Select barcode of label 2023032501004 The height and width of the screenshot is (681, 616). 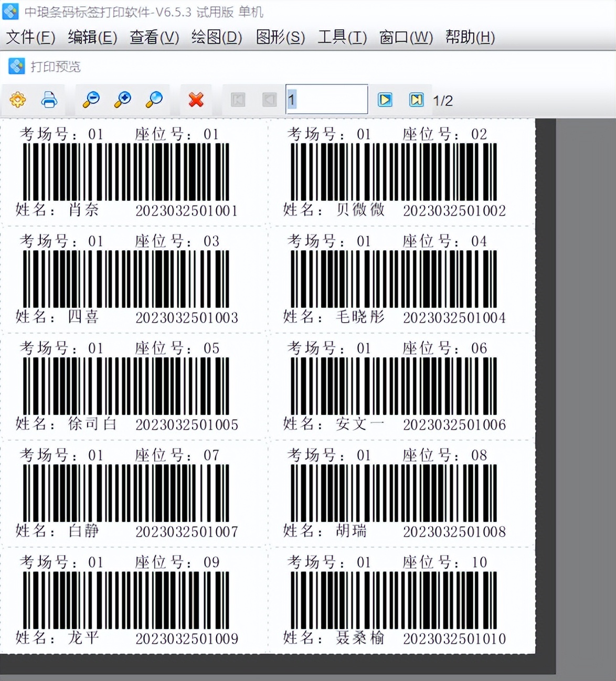[394, 279]
